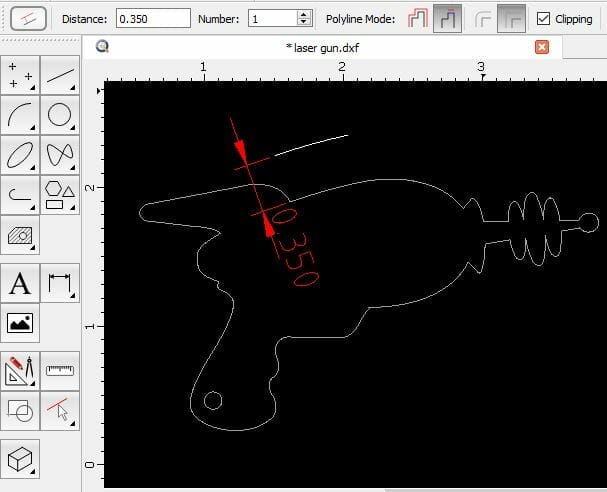The width and height of the screenshot is (607, 492).
Task: Select the Point drawing tool
Action: tap(20, 75)
